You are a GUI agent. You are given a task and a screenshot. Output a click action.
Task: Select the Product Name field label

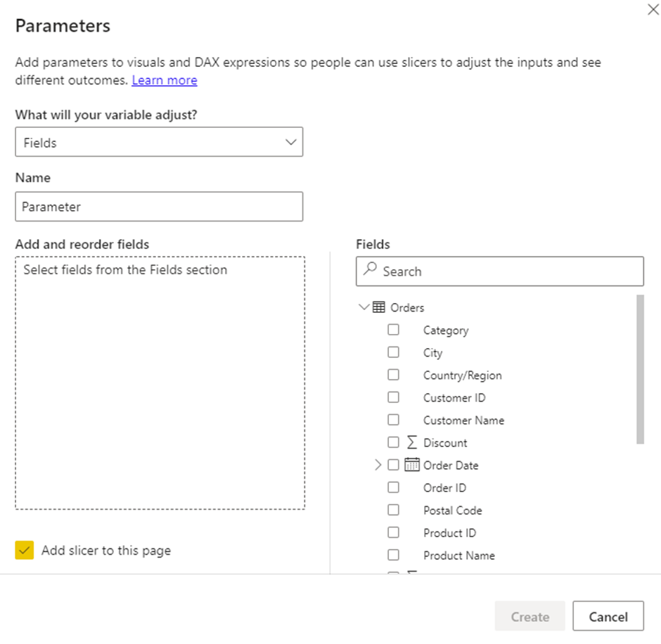458,555
